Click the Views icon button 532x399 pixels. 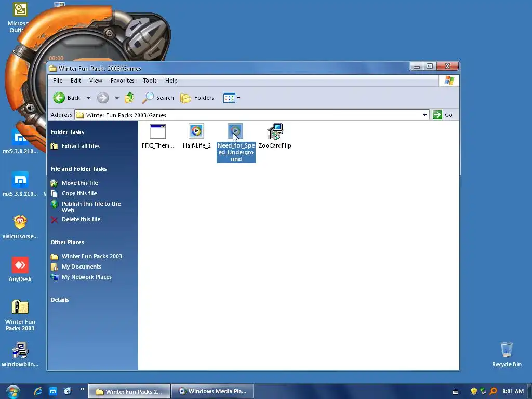coord(229,98)
